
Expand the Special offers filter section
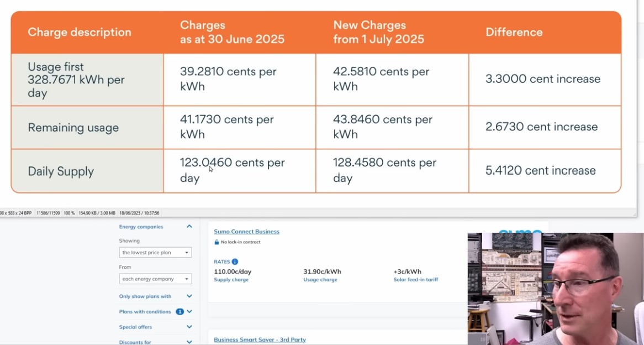[x=189, y=327]
